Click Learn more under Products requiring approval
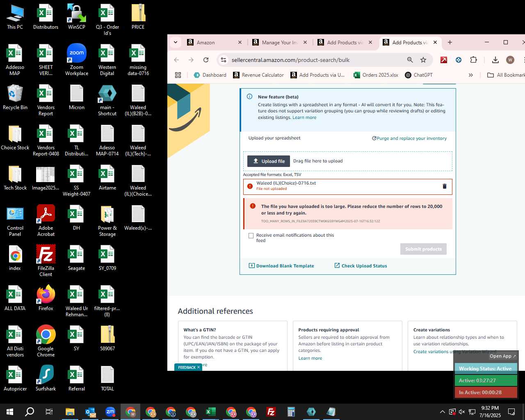 pos(310,358)
